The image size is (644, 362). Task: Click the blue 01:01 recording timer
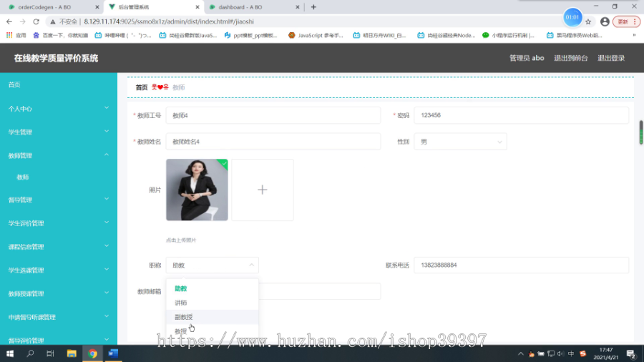[572, 17]
